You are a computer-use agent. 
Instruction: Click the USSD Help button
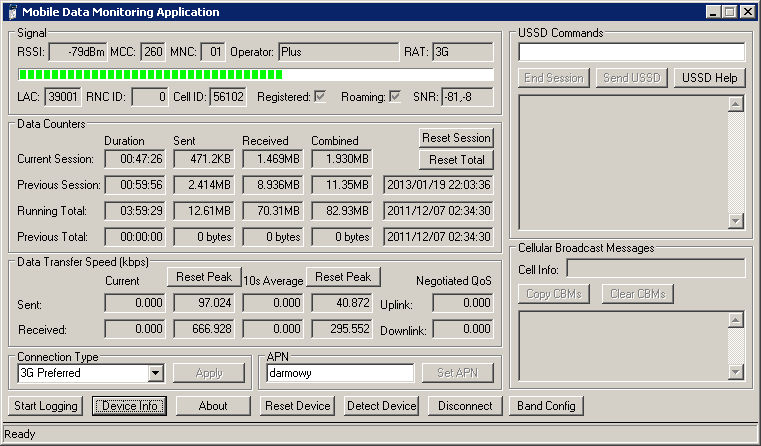click(x=709, y=78)
